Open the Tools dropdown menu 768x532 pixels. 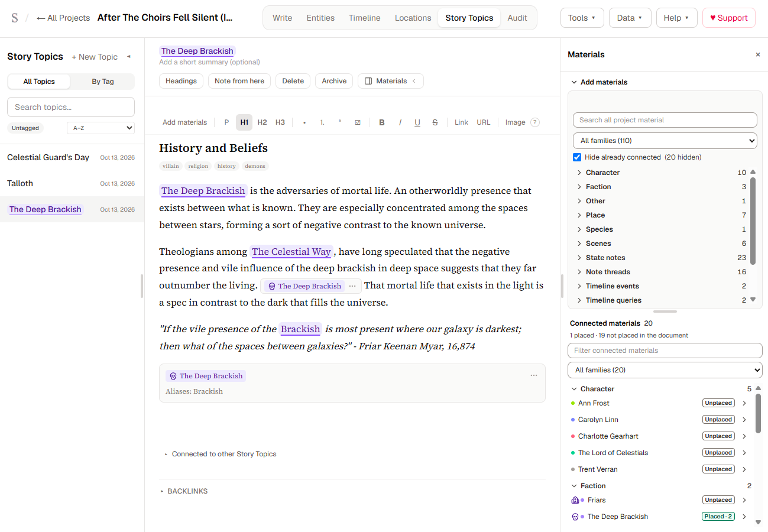coord(582,18)
